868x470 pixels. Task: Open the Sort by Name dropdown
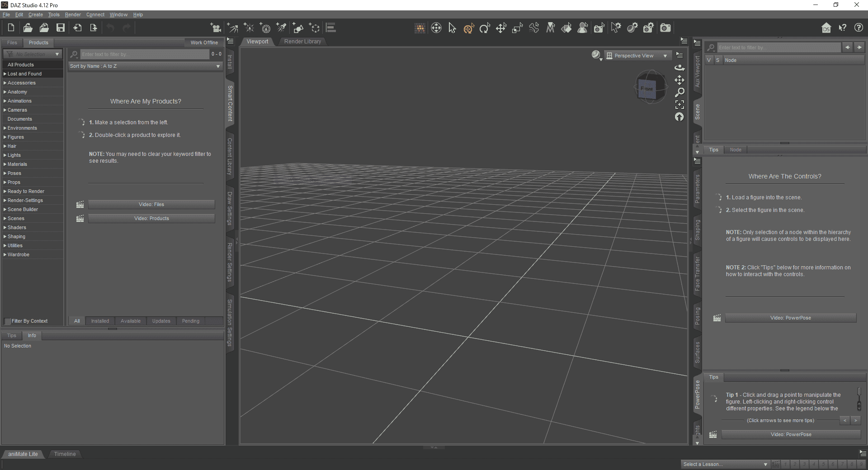click(145, 66)
